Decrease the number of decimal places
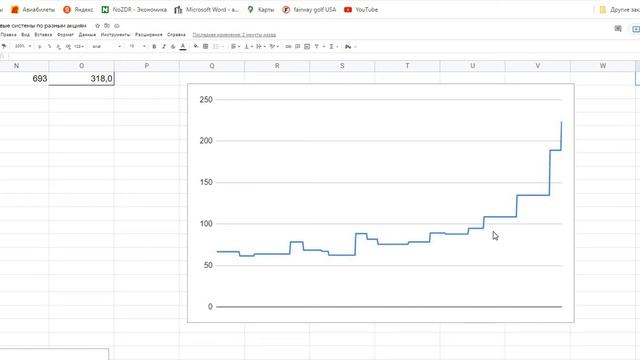Image resolution: width=640 pixels, height=360 pixels. click(x=59, y=47)
